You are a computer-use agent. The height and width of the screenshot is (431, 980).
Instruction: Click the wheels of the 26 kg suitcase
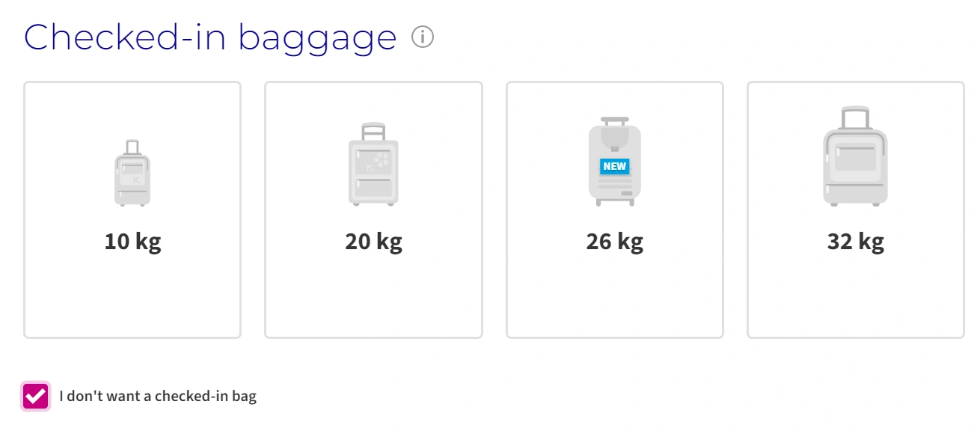click(615, 202)
